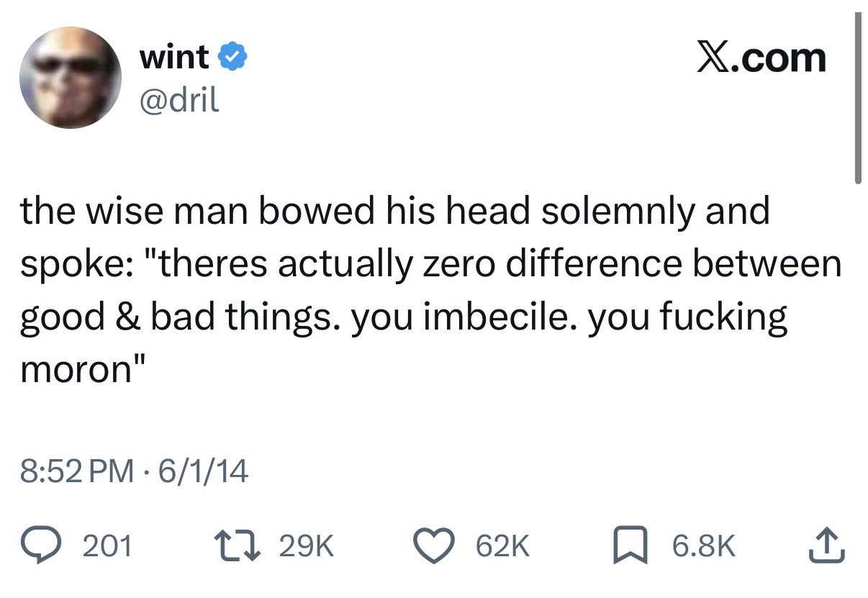Click the X.com logo
The image size is (868, 598).
pyautogui.click(x=761, y=58)
